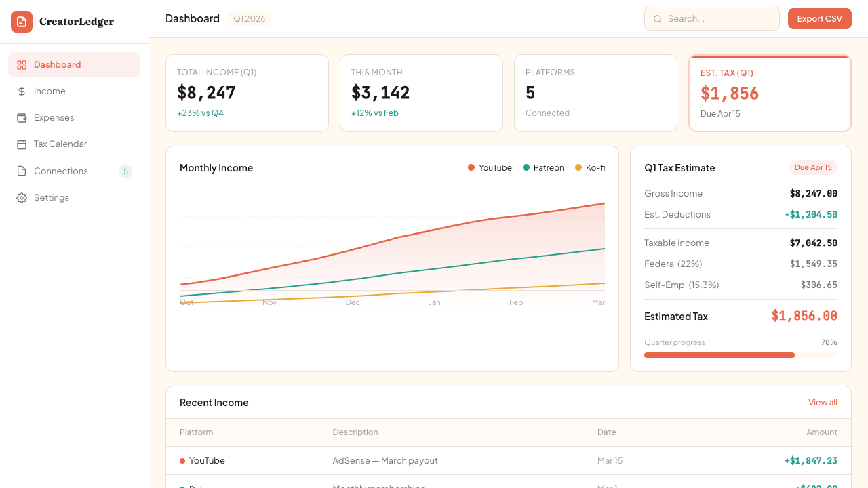The image size is (868, 488).
Task: Click the CreatorLedger logo icon
Action: [22, 22]
